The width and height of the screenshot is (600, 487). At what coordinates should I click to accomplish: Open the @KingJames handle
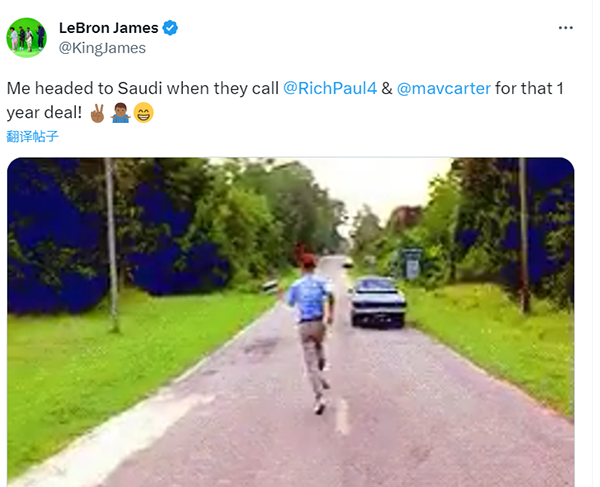[102, 48]
